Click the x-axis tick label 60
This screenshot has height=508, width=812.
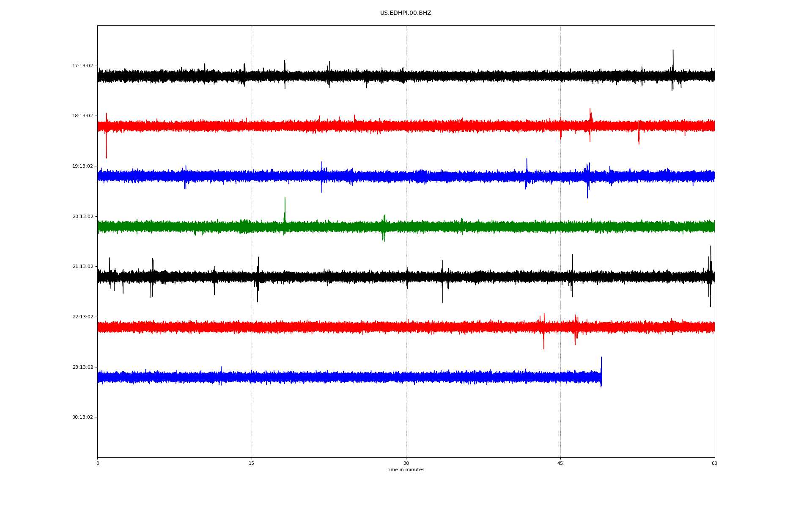(x=714, y=463)
